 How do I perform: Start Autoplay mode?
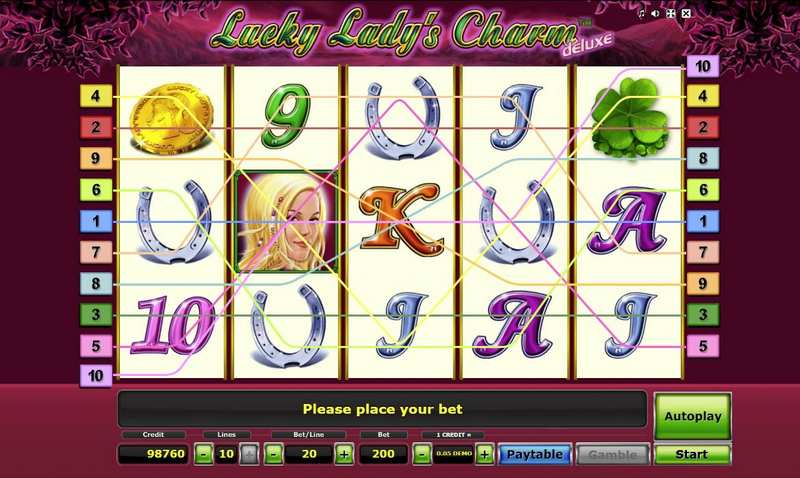692,416
